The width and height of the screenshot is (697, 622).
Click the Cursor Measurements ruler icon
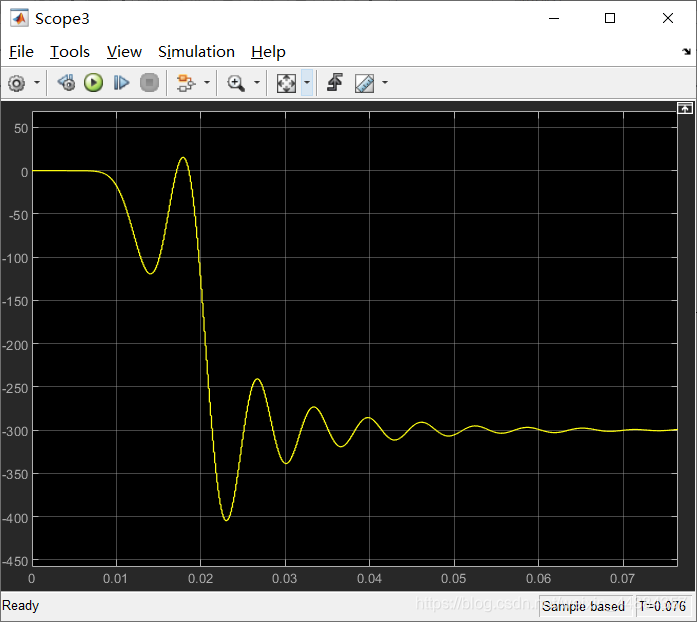[x=365, y=83]
